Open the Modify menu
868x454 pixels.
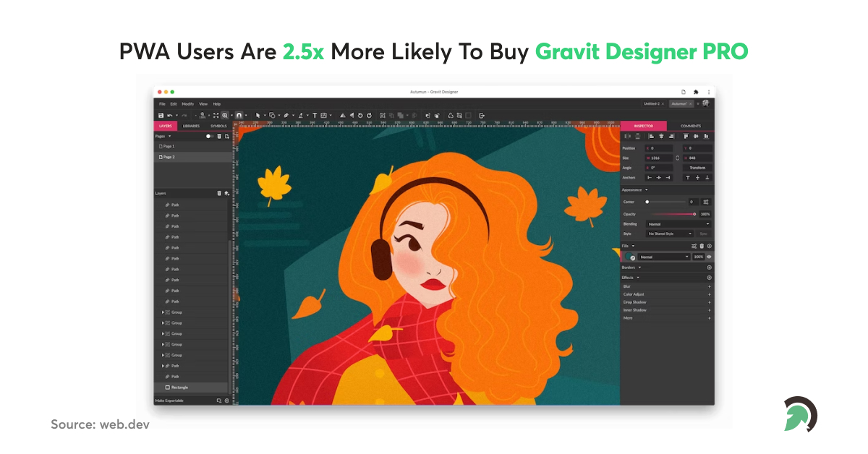[x=188, y=103]
